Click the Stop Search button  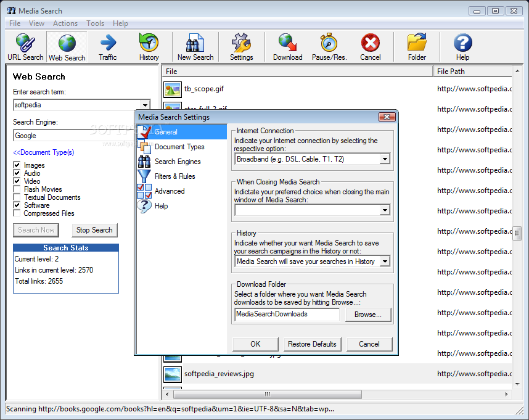(94, 230)
